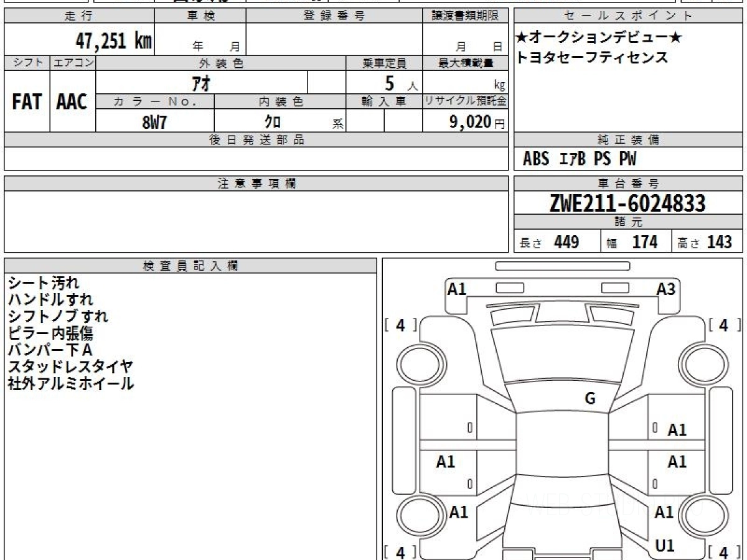The width and height of the screenshot is (747, 560).
Task: Select the 幅 174 dimension cell
Action: point(636,242)
